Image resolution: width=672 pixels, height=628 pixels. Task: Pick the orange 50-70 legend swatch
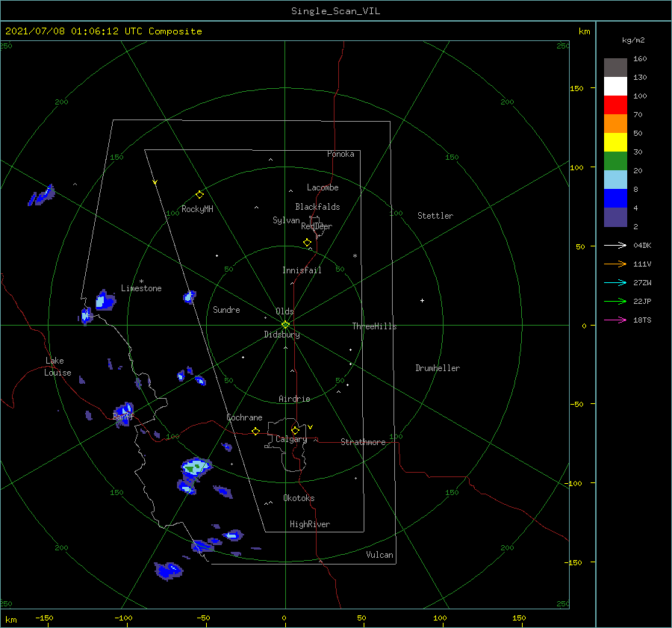point(615,123)
